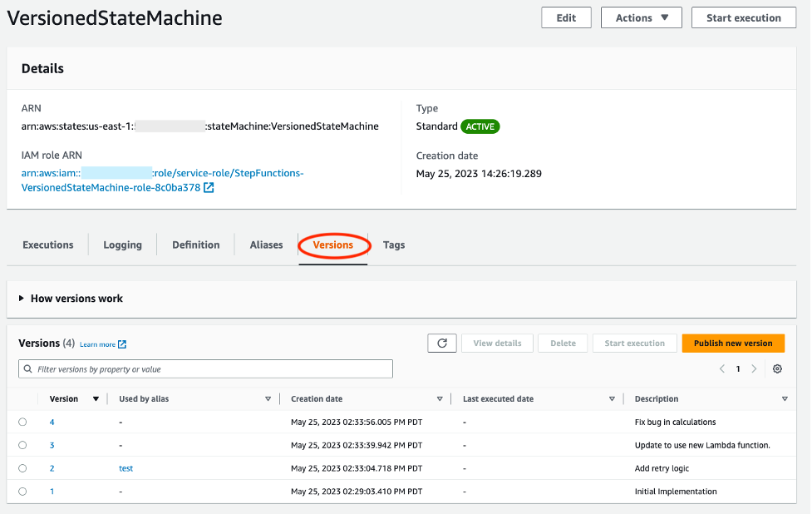Sort by Used by alias column arrow

[x=268, y=399]
